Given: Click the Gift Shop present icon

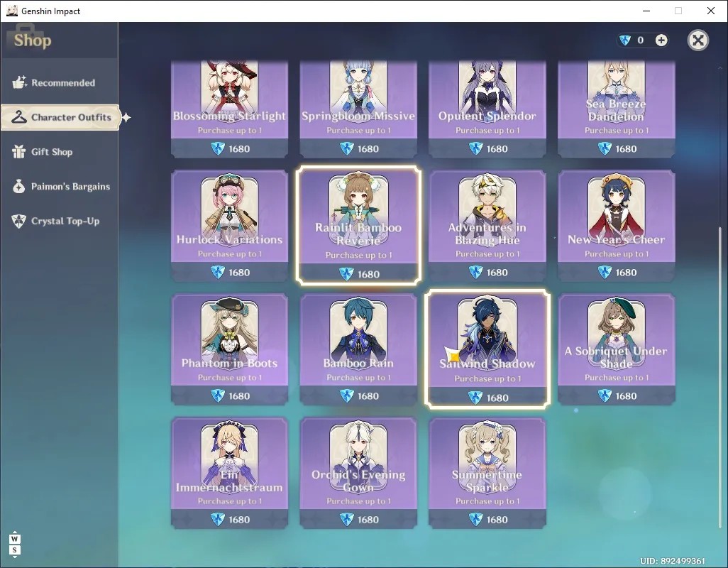Looking at the screenshot, I should point(18,151).
